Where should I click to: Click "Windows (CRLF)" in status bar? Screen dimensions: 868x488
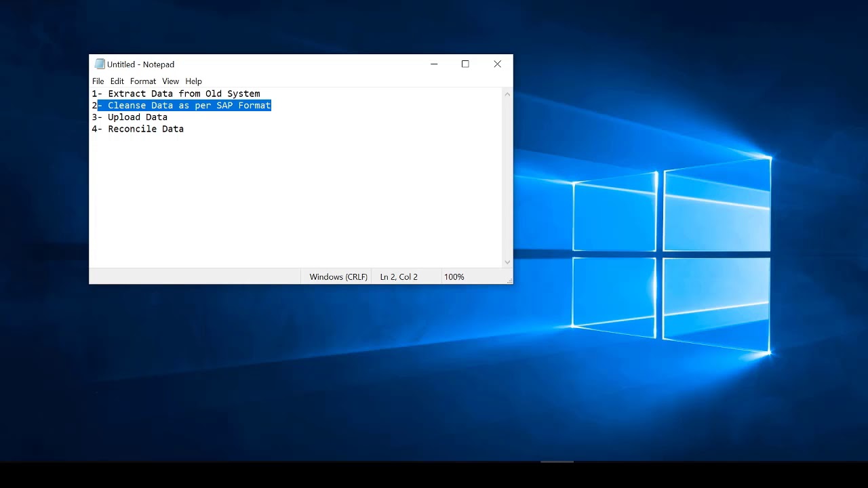[338, 277]
